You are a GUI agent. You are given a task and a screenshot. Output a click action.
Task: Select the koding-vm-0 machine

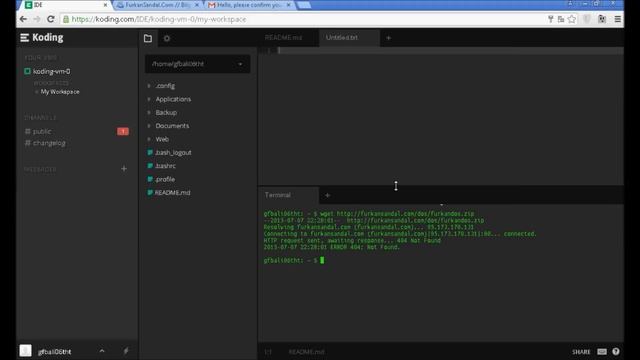click(x=51, y=71)
